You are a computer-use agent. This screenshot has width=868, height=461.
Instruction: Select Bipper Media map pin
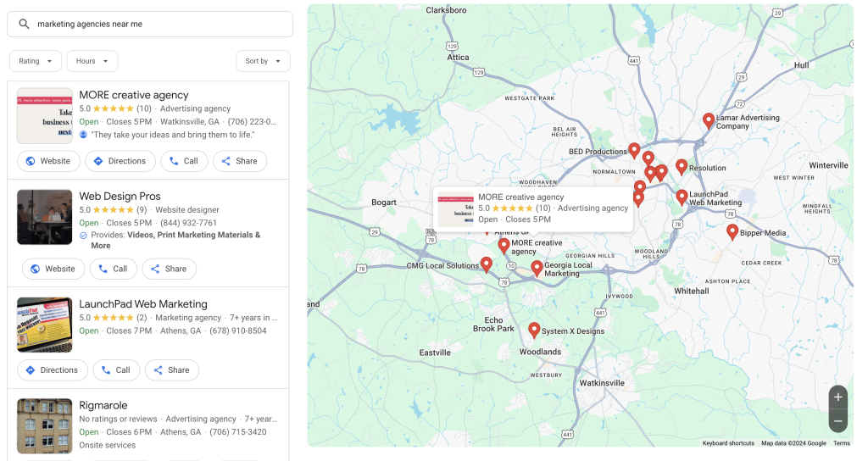pyautogui.click(x=732, y=231)
